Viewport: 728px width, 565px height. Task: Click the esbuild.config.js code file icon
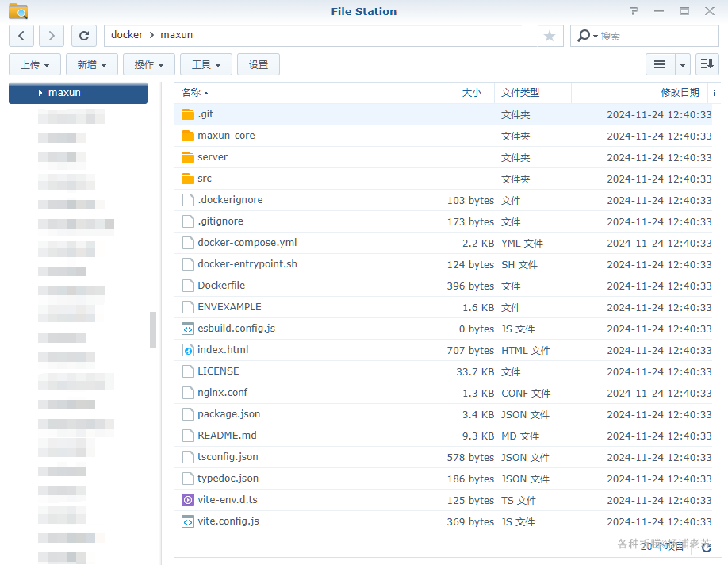coord(188,329)
